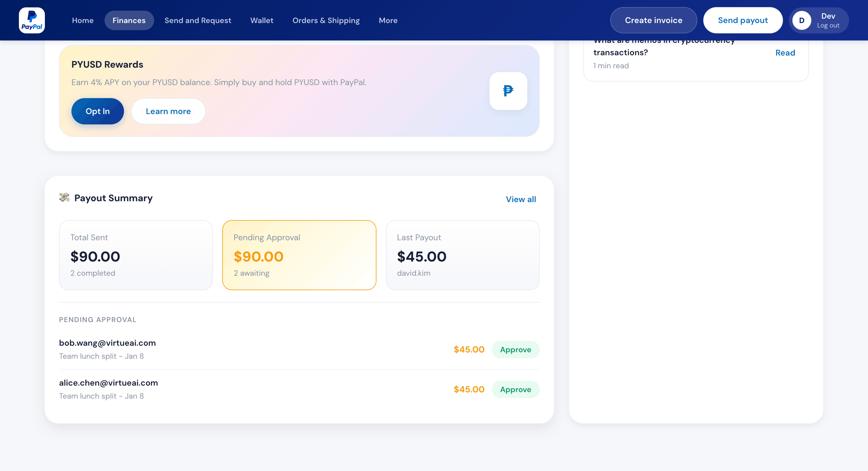This screenshot has width=868, height=471.
Task: Click the PYUSD coin icon
Action: coord(508,91)
